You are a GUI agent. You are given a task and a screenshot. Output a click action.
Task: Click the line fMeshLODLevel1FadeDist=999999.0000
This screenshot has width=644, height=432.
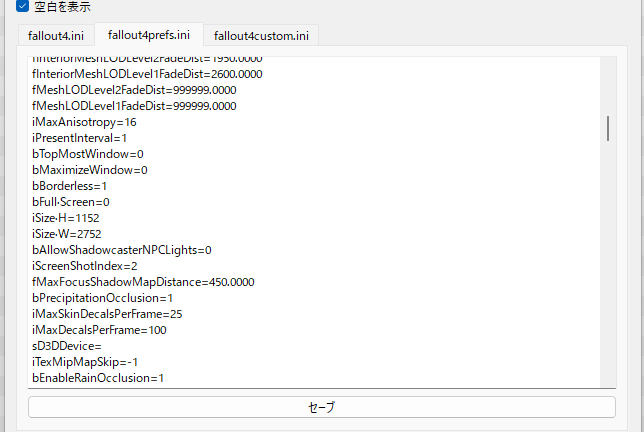point(134,106)
